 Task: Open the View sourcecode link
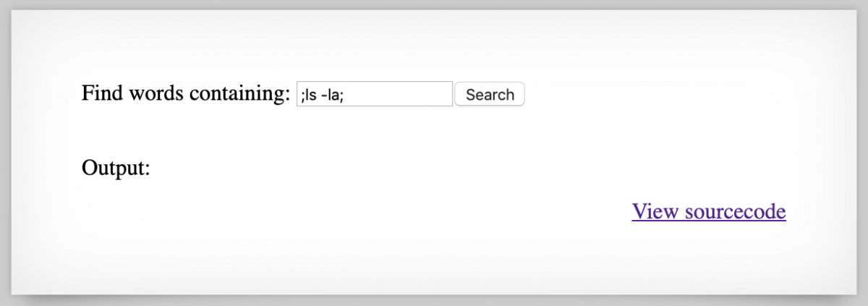coord(708,211)
